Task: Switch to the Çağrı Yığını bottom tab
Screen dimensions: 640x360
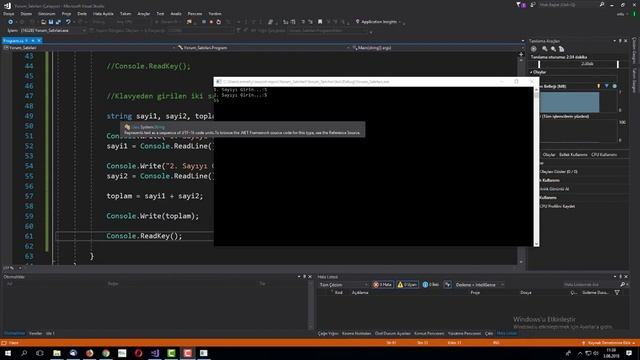Action: (328, 333)
